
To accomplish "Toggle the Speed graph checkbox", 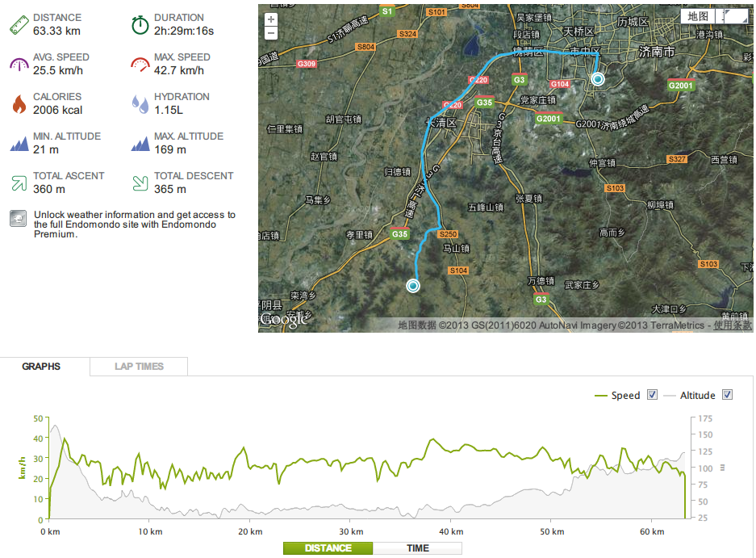I will 653,395.
